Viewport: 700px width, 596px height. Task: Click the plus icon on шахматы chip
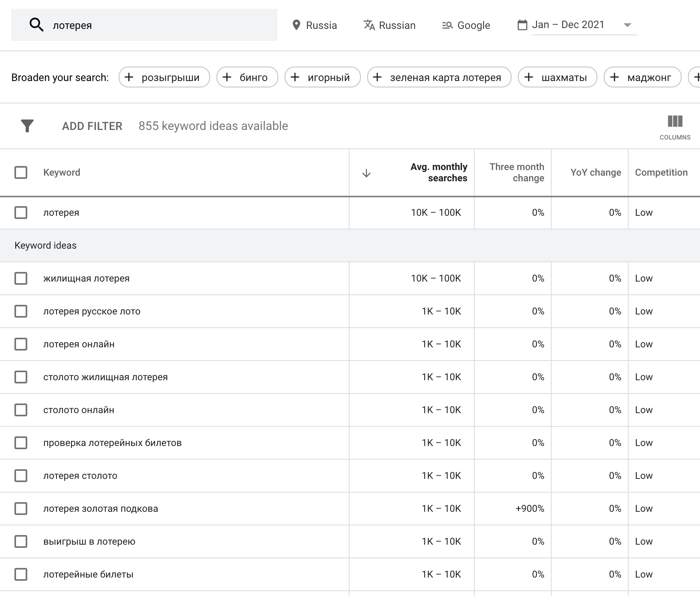click(x=529, y=77)
